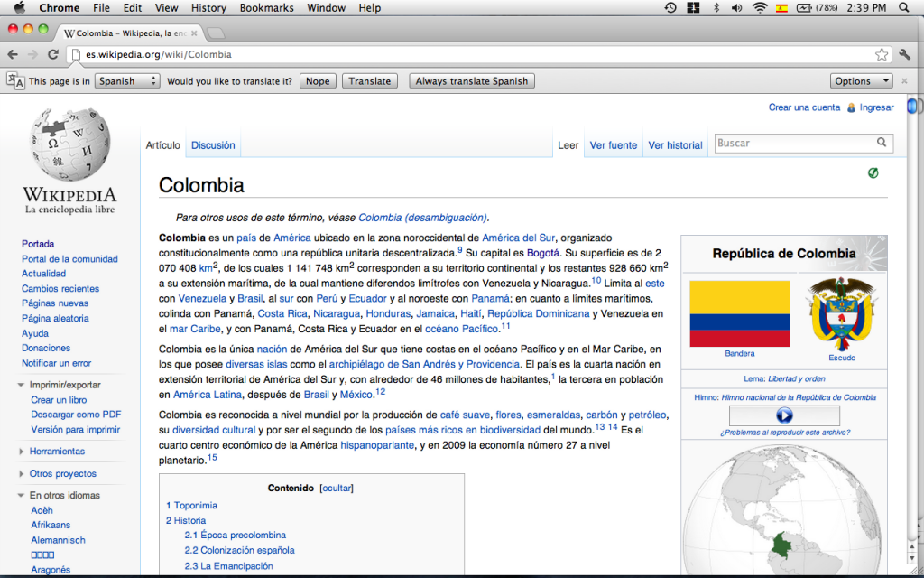Click the Crear una cuenta link
924x578 pixels.
[x=804, y=107]
